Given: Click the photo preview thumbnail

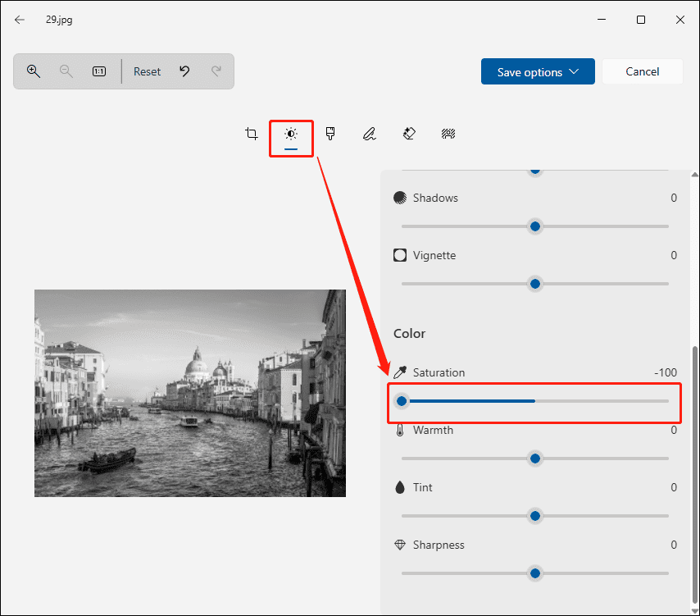Looking at the screenshot, I should 189,392.
